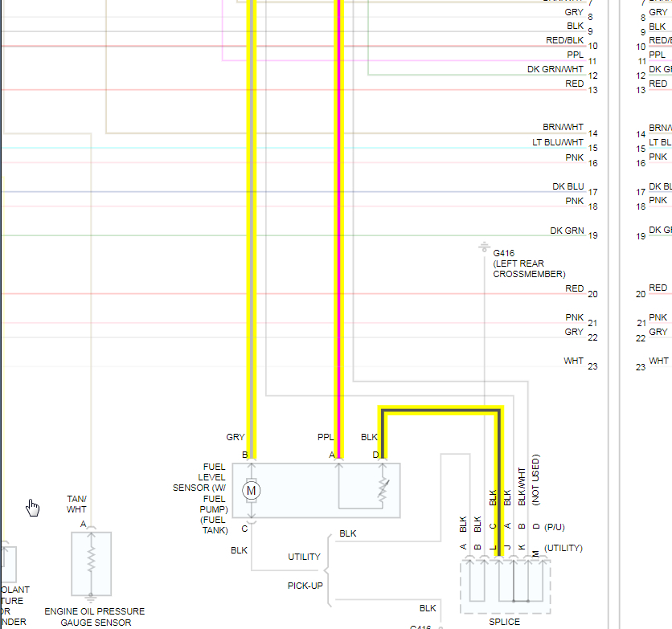Click the (NOT USED) vertical label
Viewport: 672px width, 629px height.
click(535, 480)
